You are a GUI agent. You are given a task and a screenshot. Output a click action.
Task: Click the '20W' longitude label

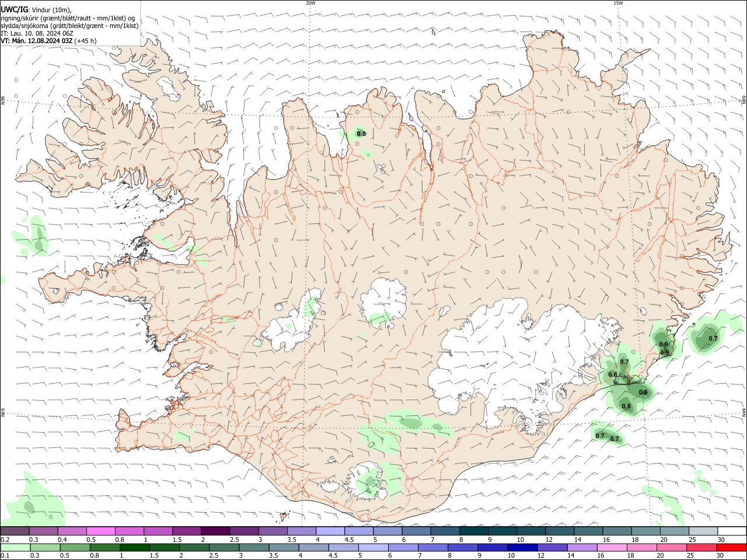coord(310,3)
